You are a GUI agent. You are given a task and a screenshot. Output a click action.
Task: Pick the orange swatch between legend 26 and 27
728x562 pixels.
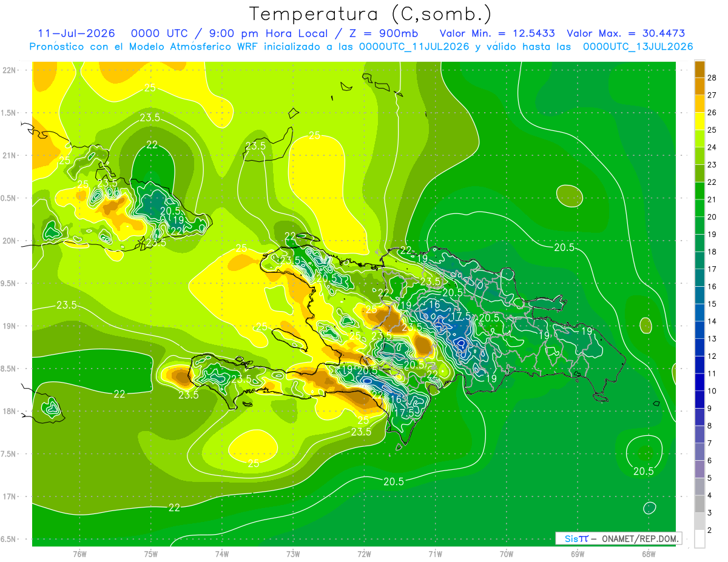[x=699, y=103]
